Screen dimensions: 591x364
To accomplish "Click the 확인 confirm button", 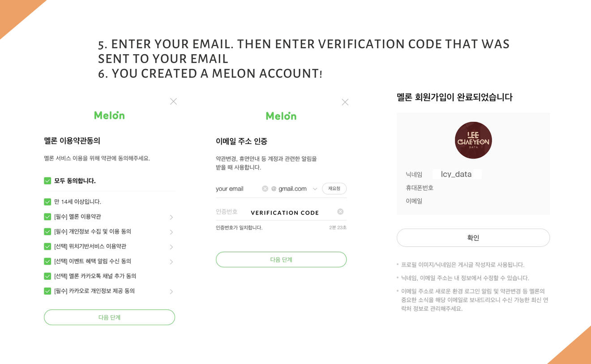I will (473, 238).
